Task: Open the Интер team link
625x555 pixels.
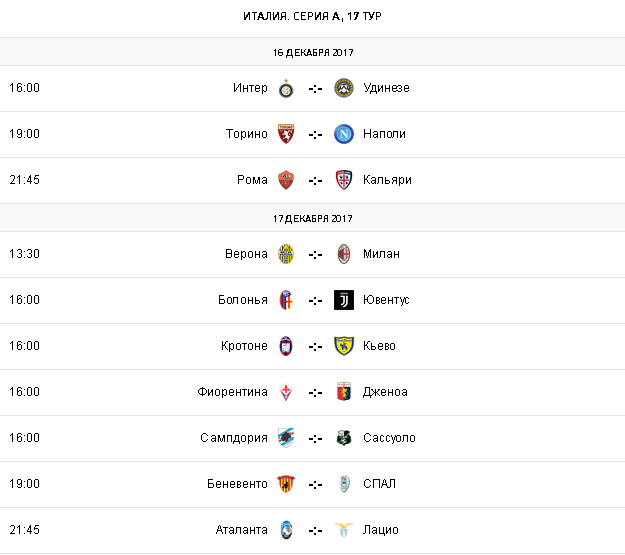Action: (x=250, y=88)
